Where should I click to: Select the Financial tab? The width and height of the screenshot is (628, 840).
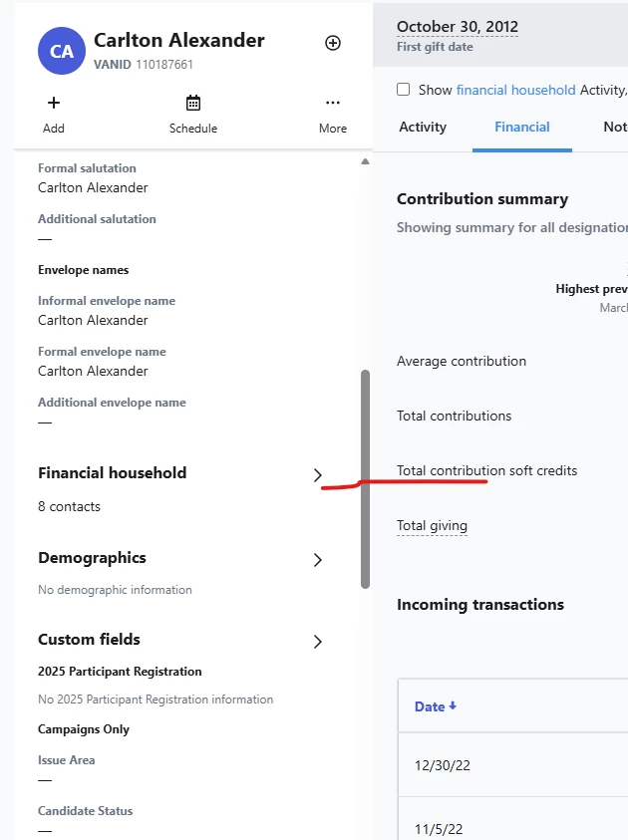(x=522, y=128)
